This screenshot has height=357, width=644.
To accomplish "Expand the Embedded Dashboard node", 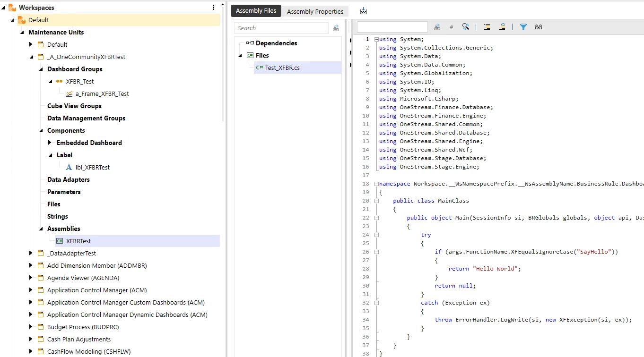I will click(x=50, y=143).
